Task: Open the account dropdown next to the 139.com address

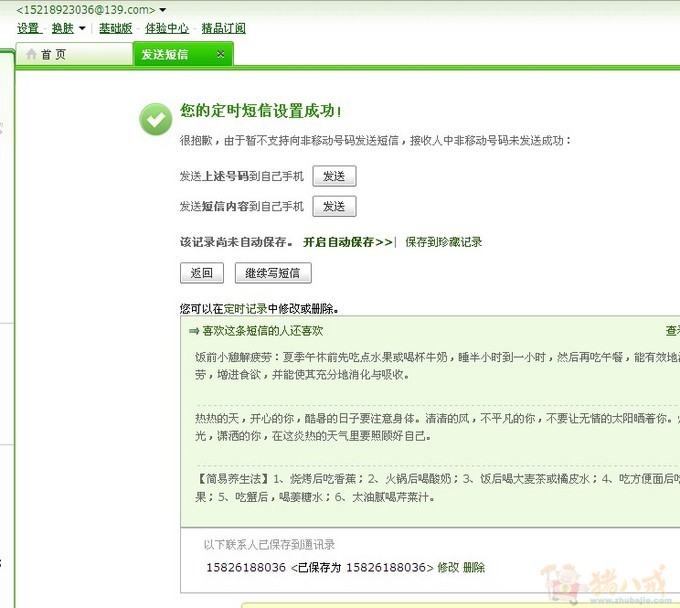Action: tap(163, 10)
